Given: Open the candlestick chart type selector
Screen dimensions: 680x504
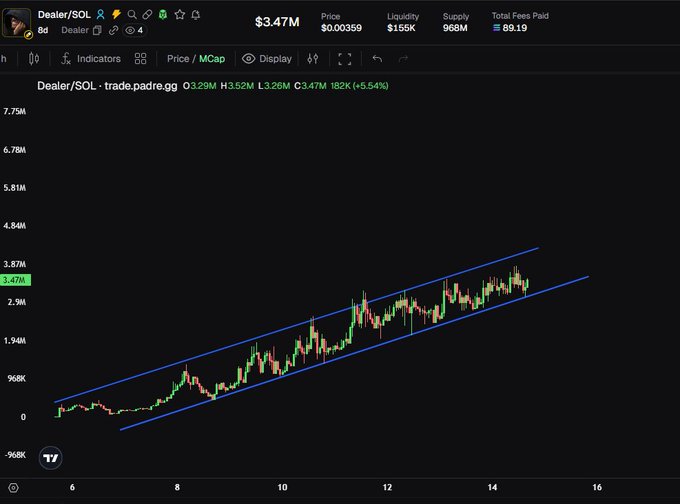Looking at the screenshot, I should 34,59.
